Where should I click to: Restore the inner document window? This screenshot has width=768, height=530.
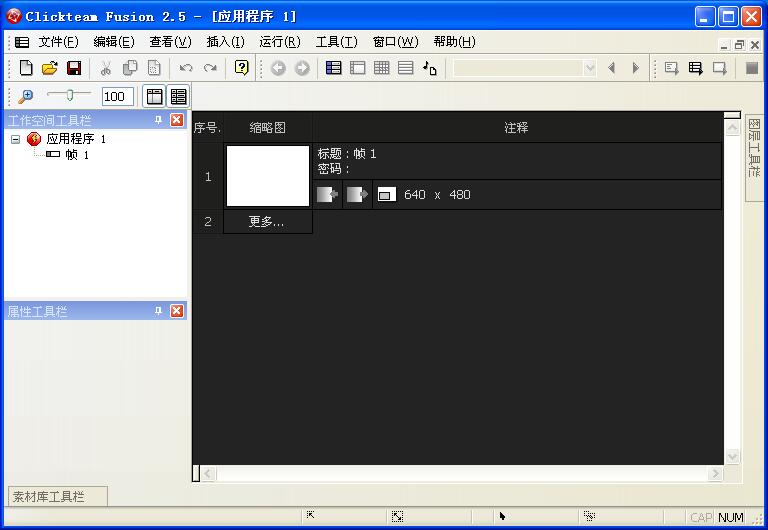pos(740,45)
